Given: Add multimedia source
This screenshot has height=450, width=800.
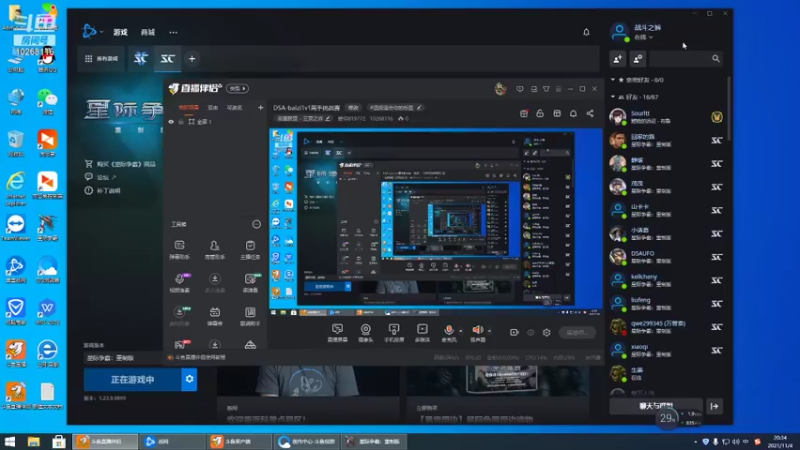Looking at the screenshot, I should 422,333.
